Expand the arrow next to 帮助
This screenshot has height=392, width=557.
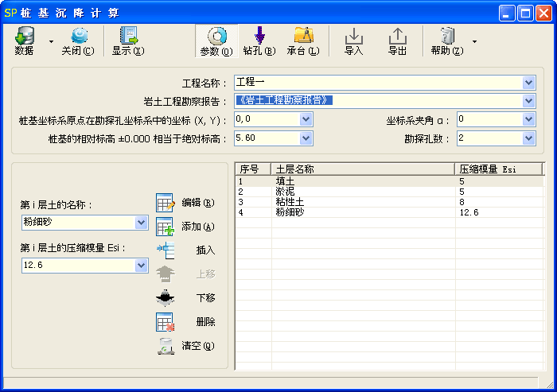tap(474, 41)
